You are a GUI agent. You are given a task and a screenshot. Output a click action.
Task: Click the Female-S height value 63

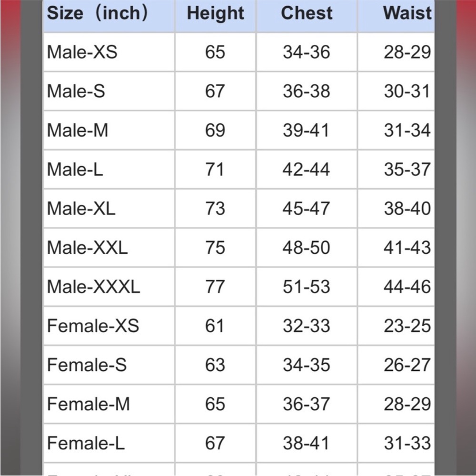(x=215, y=366)
